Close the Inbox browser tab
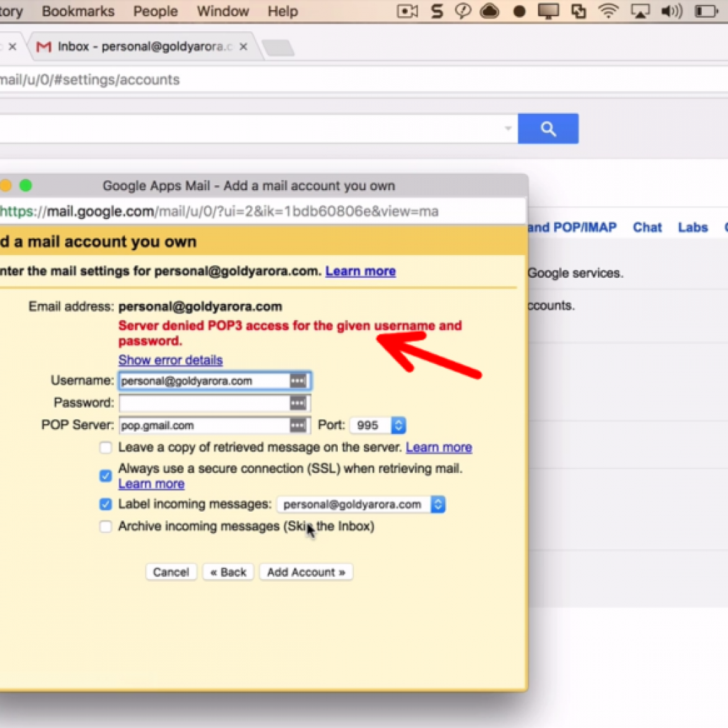 [x=243, y=47]
